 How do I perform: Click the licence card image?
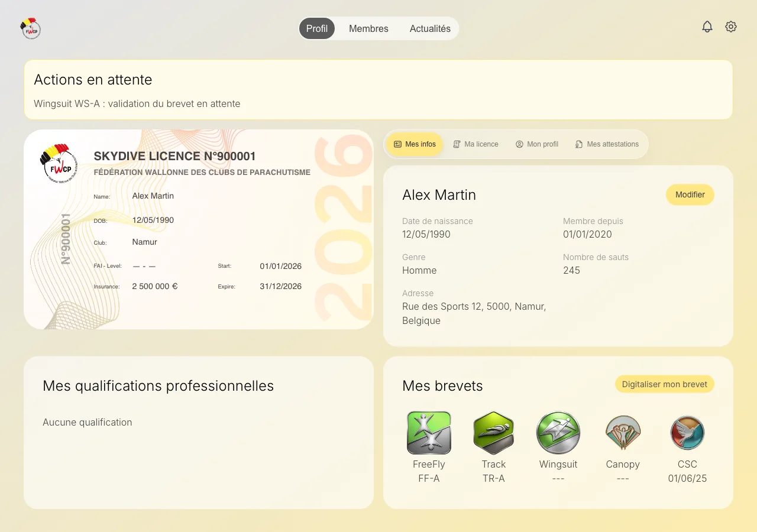pos(199,229)
